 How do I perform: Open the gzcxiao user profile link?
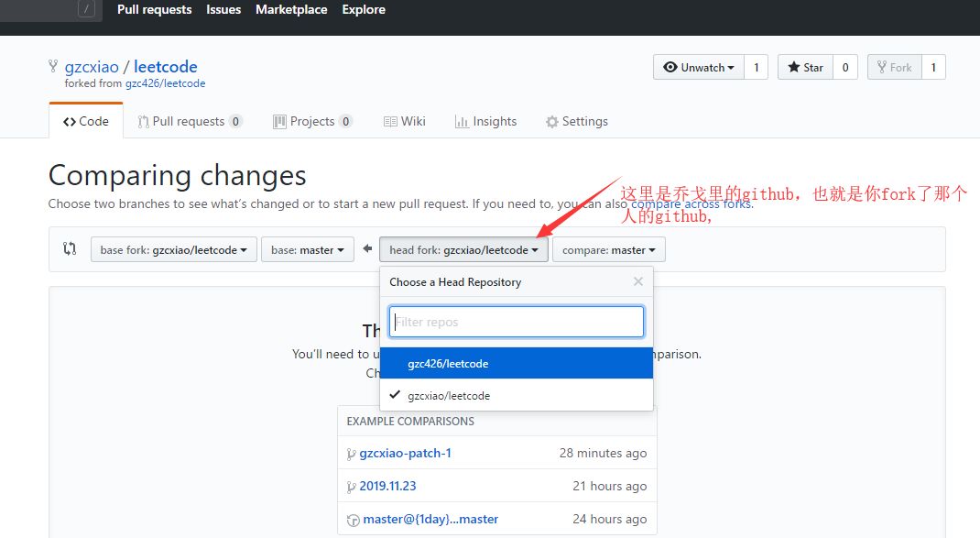click(92, 66)
